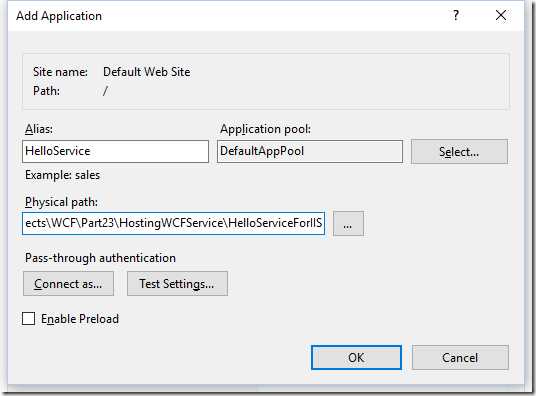The image size is (536, 396).
Task: Enable the Preload checkbox
Action: click(28, 318)
